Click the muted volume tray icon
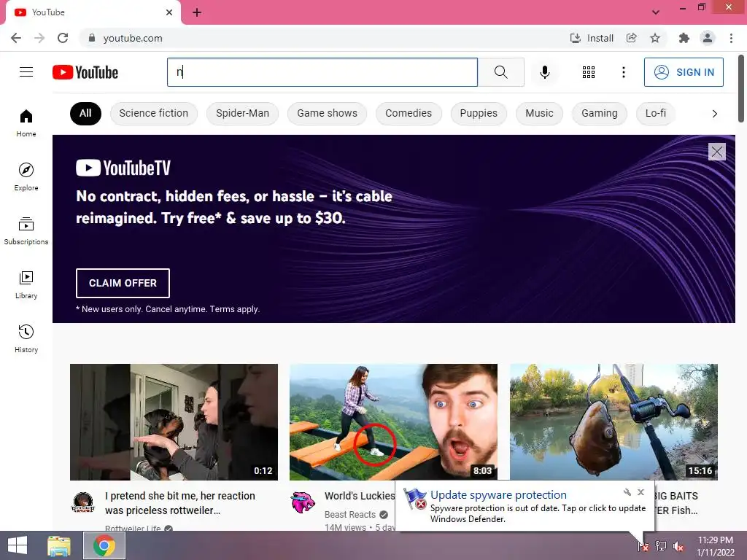The height and width of the screenshot is (560, 747). pyautogui.click(x=678, y=546)
